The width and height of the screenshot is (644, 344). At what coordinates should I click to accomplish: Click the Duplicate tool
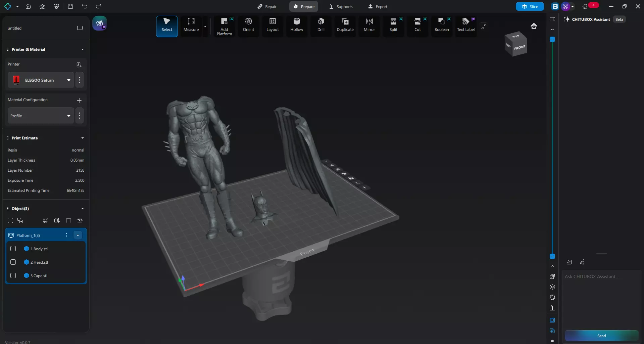point(345,26)
